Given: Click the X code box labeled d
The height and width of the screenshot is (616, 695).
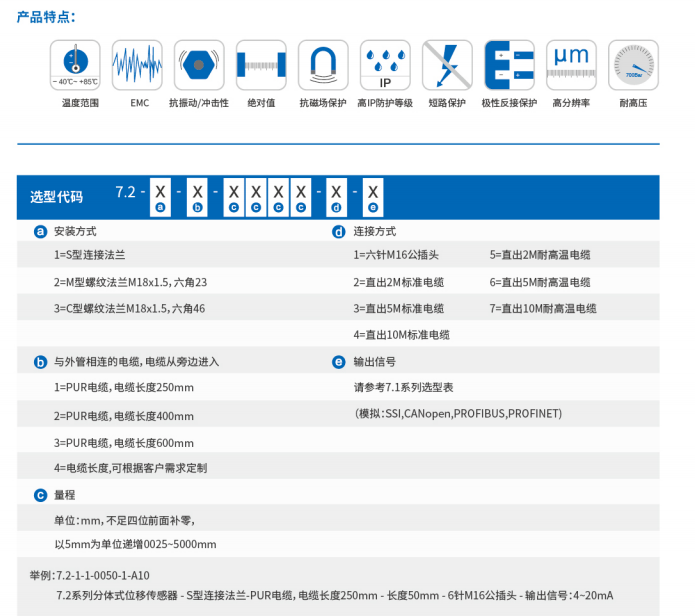Looking at the screenshot, I should [337, 191].
